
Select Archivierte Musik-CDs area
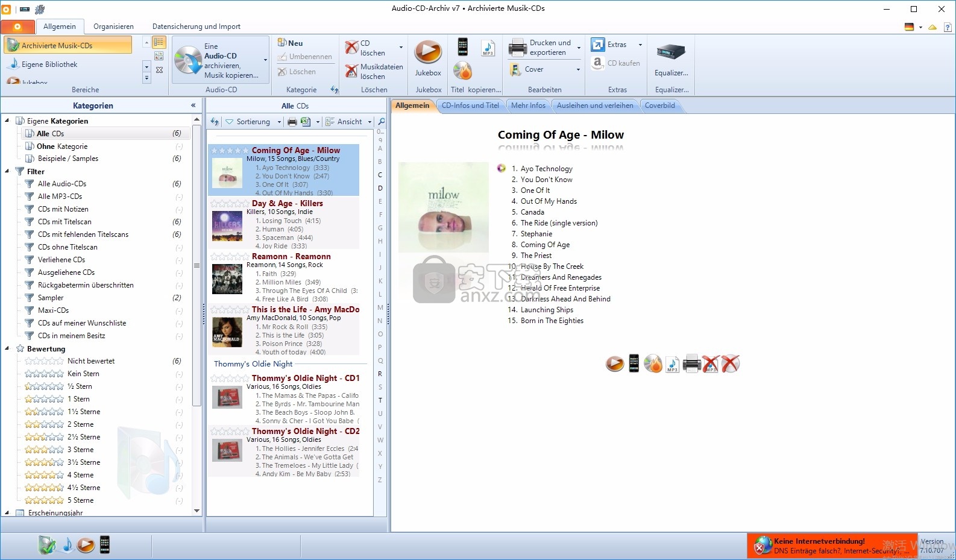(68, 45)
